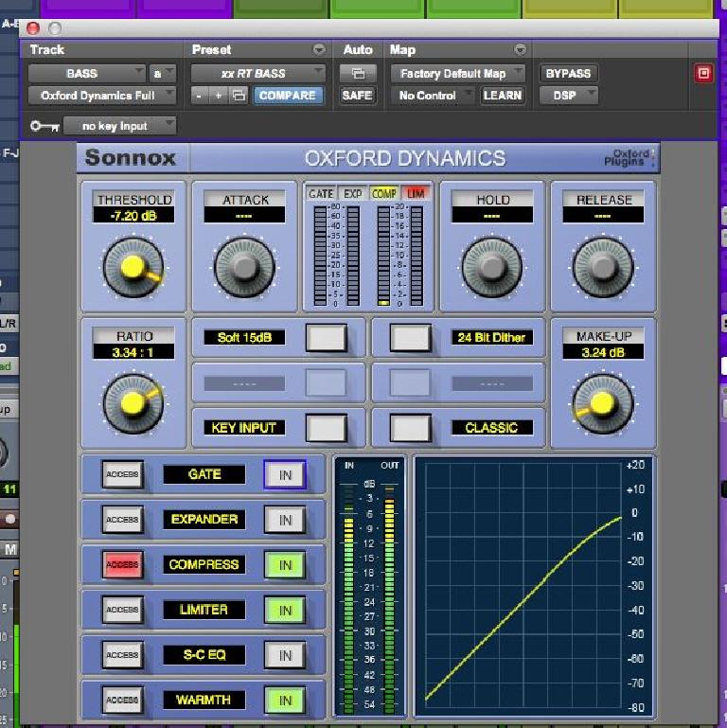Click the SAFE automation button

[x=357, y=96]
